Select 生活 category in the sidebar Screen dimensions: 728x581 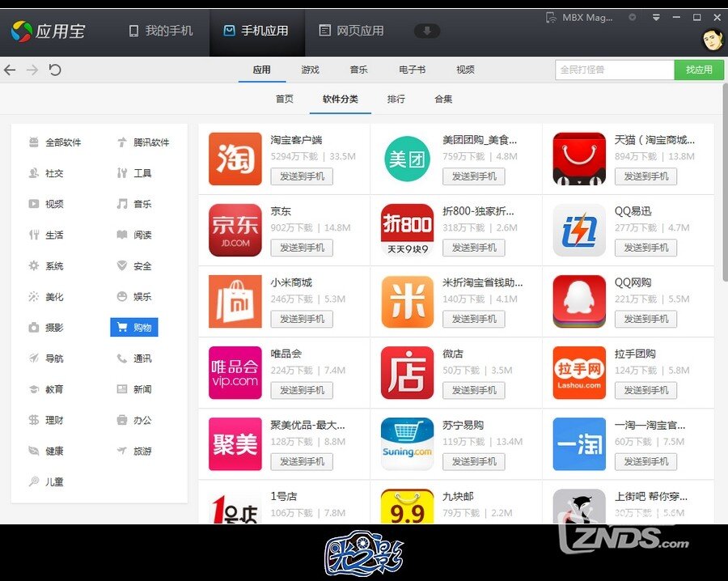[46, 235]
